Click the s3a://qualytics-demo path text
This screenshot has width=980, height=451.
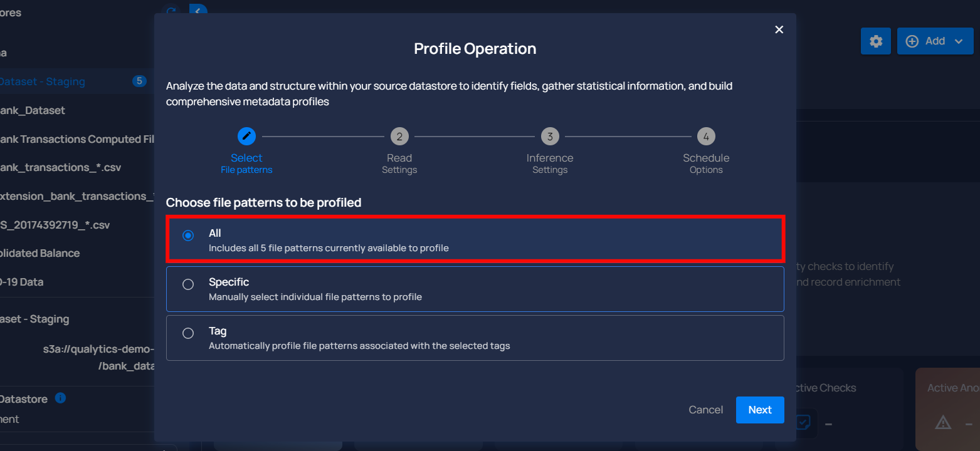pos(98,350)
